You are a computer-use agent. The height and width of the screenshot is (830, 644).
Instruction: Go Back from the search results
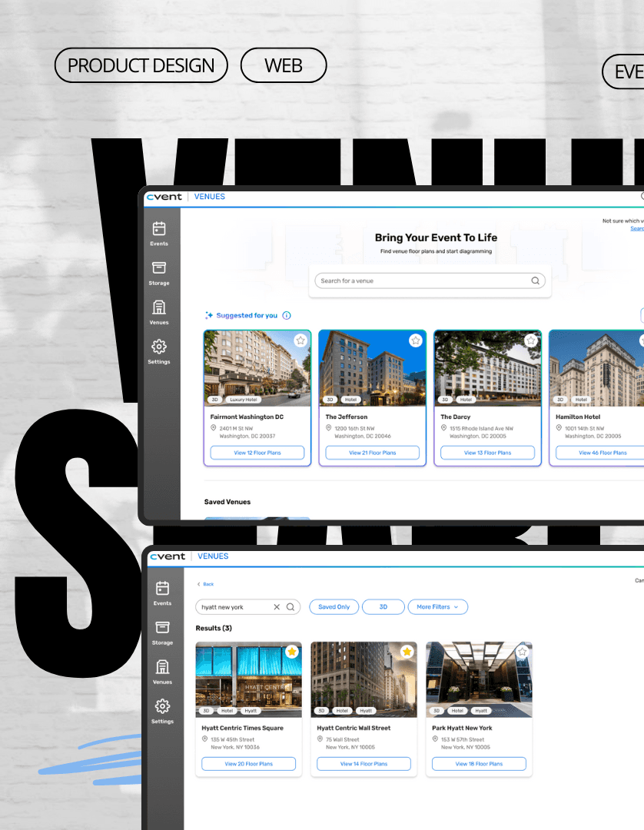[205, 584]
